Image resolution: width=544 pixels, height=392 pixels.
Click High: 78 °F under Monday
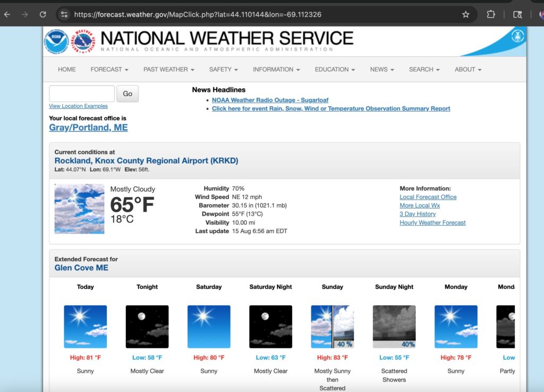456,357
